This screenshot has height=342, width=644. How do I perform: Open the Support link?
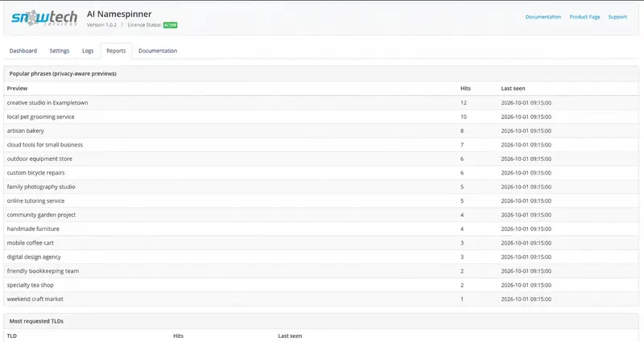tap(617, 17)
